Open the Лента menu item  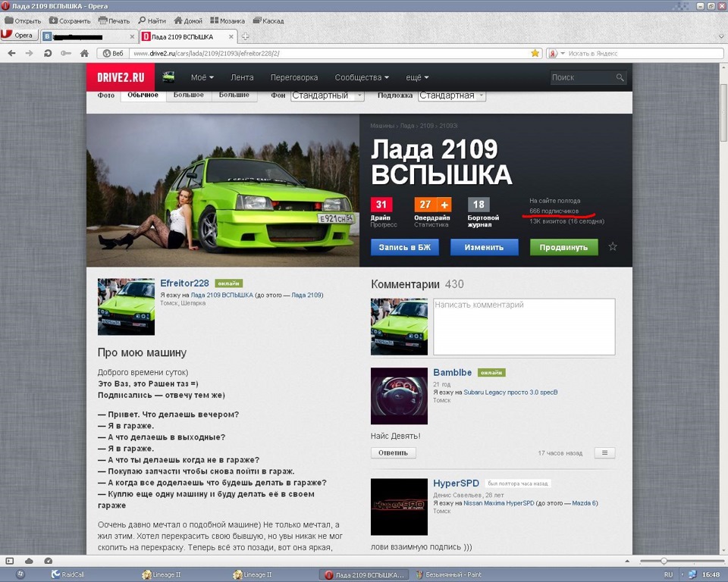pyautogui.click(x=243, y=77)
